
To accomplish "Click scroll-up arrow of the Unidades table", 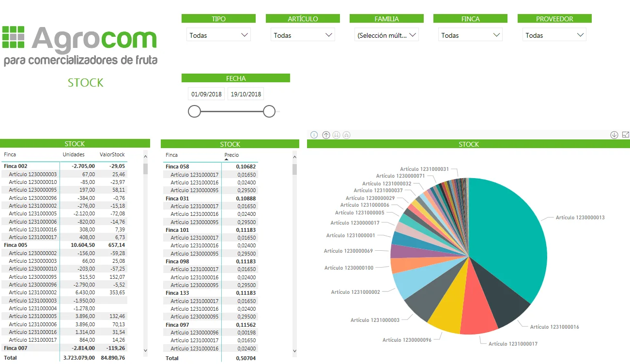I will 145,156.
